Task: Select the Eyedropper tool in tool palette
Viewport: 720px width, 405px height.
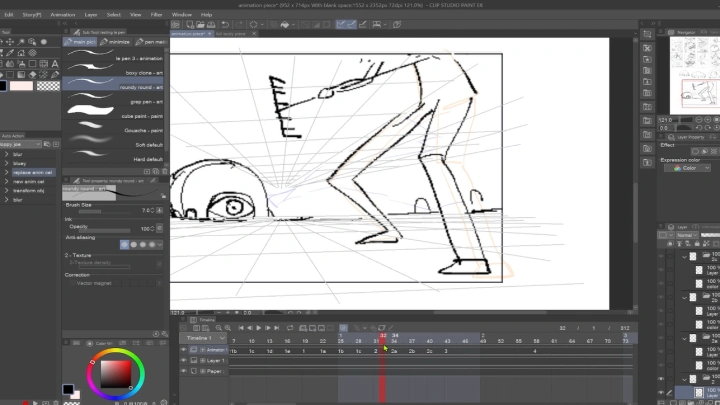Action: (10, 53)
